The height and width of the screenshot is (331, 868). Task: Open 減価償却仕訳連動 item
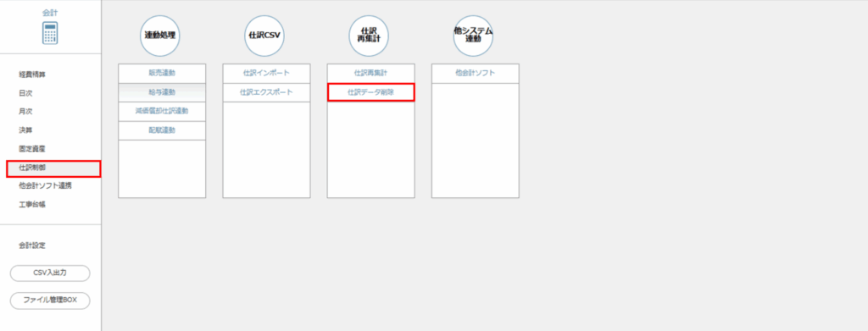tap(162, 111)
